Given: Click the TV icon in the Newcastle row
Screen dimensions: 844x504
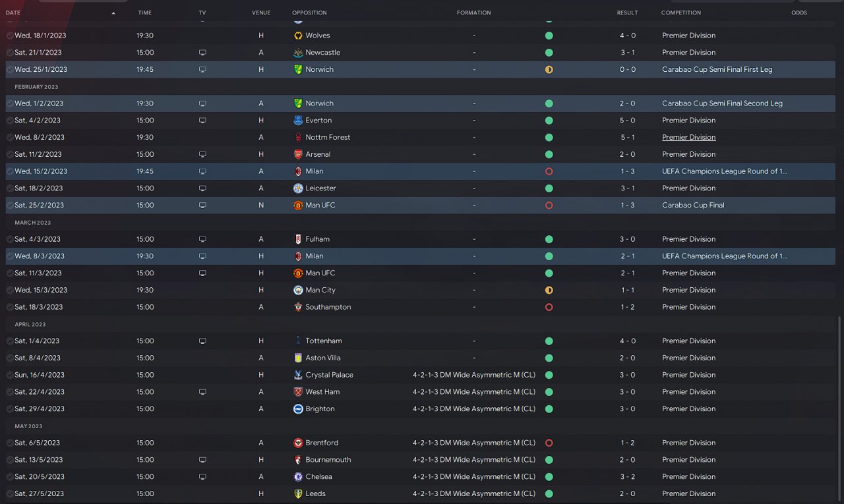Looking at the screenshot, I should [202, 53].
